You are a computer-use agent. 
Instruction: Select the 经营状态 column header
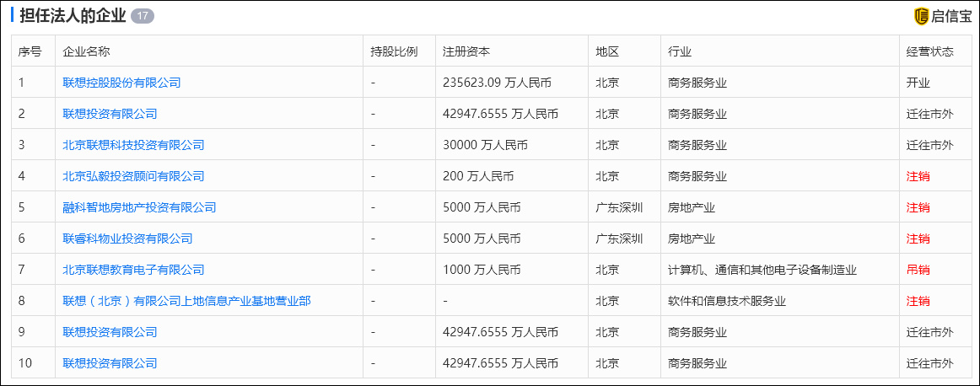(929, 51)
